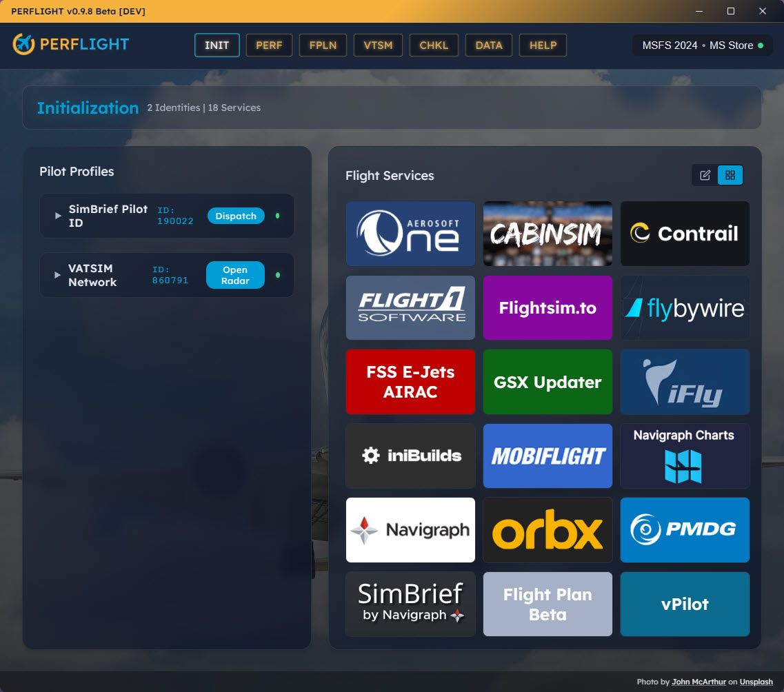This screenshot has height=692, width=784.
Task: Switch to edit mode with pencil icon
Action: [x=705, y=175]
